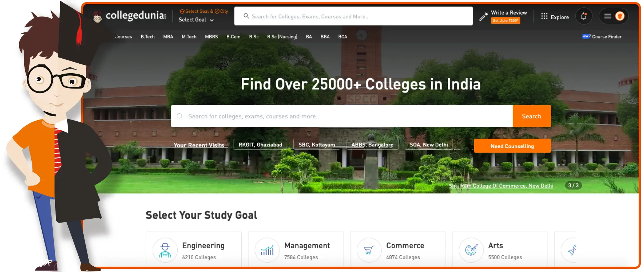This screenshot has width=644, height=272.
Task: Open the B.Tech course menu
Action: [x=147, y=37]
